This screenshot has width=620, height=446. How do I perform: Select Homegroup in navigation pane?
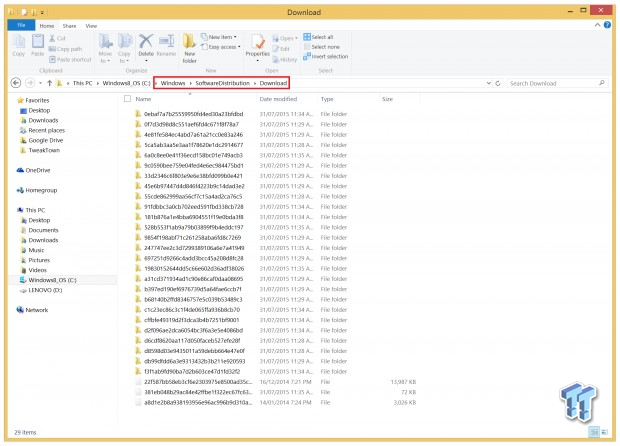coord(37,190)
